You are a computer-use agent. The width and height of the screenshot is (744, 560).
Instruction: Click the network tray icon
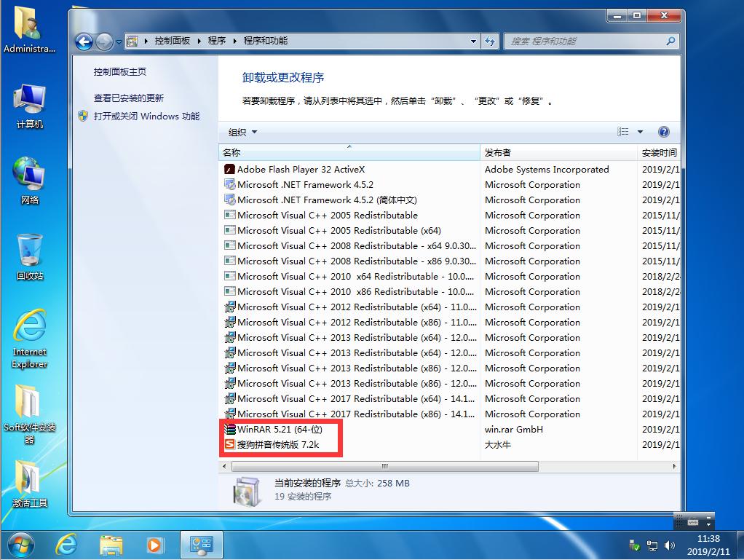pos(652,545)
